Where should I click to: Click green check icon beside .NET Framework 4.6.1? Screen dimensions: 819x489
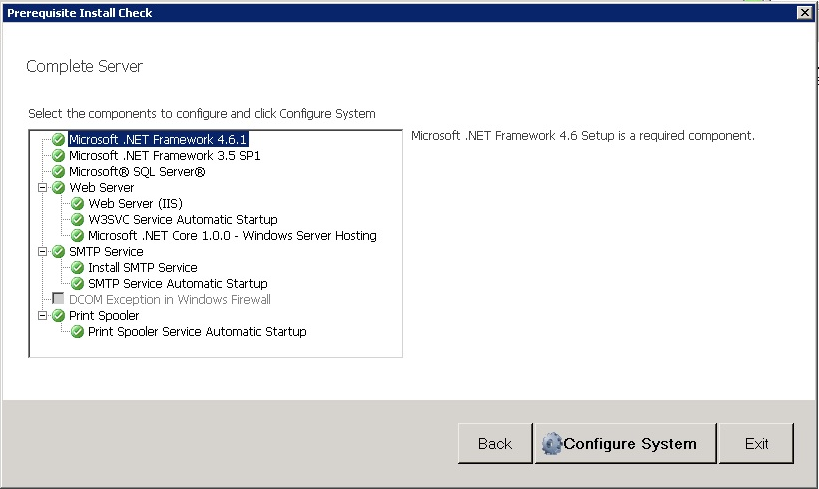(x=58, y=139)
